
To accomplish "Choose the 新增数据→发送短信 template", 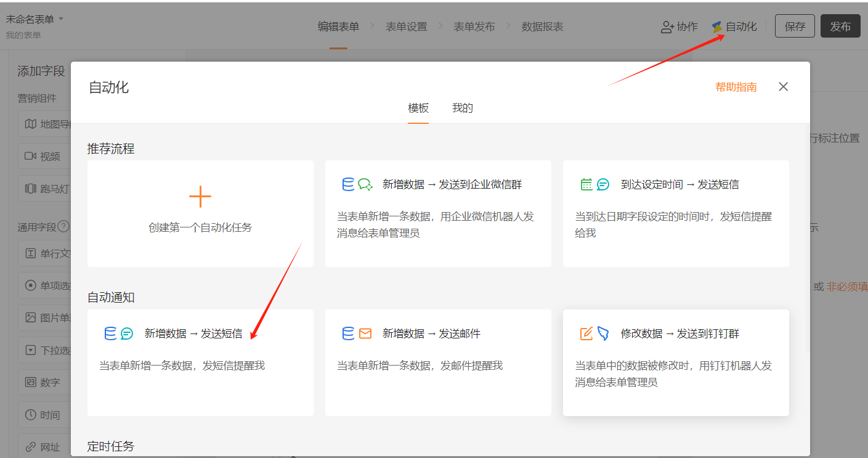I will (x=200, y=362).
